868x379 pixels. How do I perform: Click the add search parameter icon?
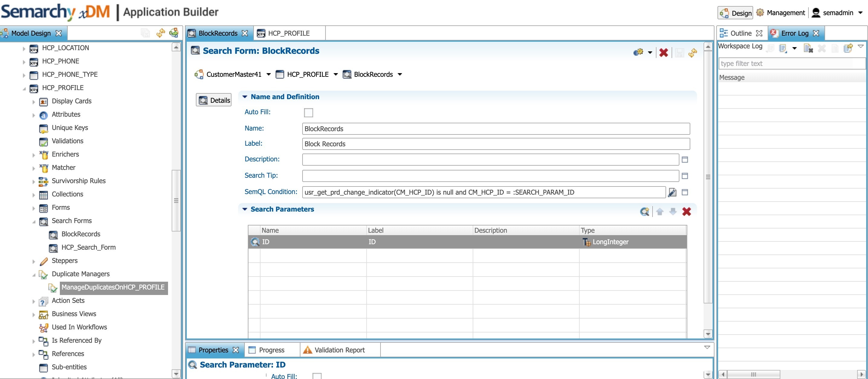point(644,212)
